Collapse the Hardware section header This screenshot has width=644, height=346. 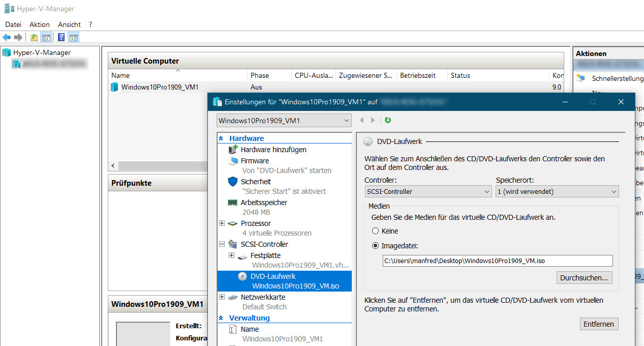[221, 138]
